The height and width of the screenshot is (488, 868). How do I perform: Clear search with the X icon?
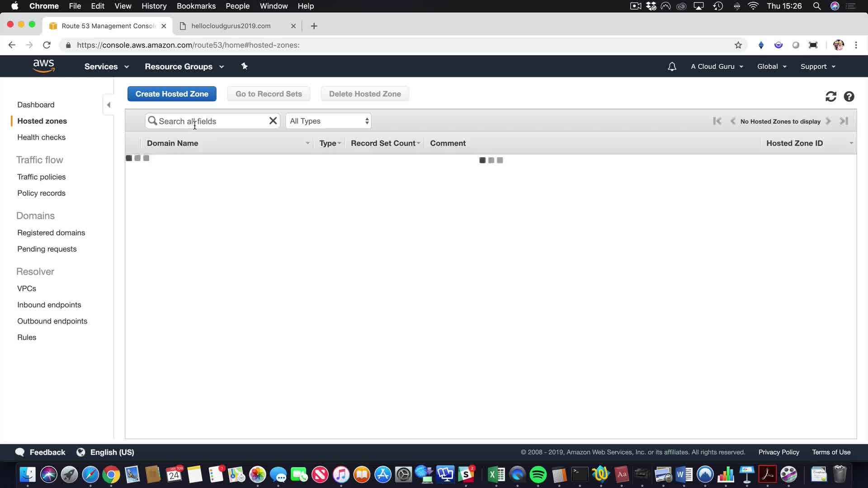point(273,121)
